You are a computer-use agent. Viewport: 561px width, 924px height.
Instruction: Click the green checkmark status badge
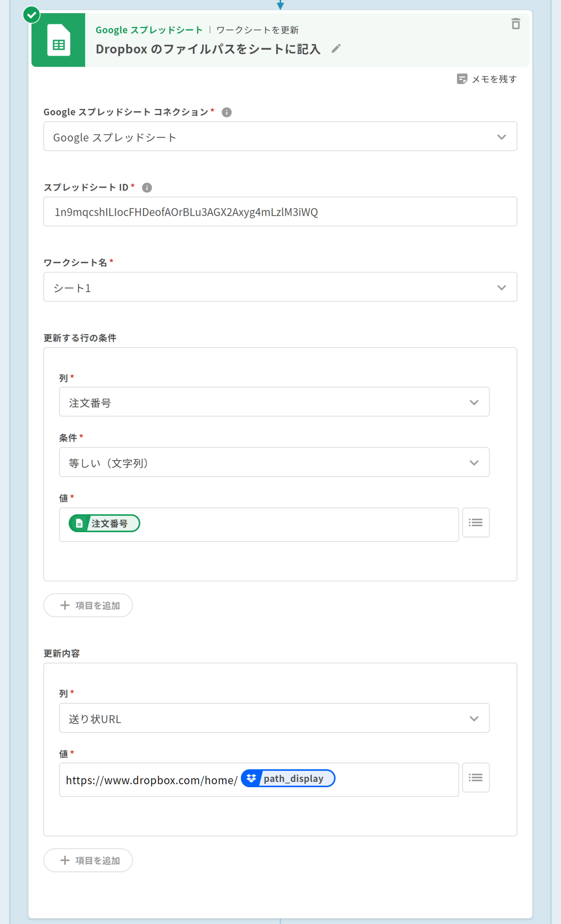[x=32, y=15]
